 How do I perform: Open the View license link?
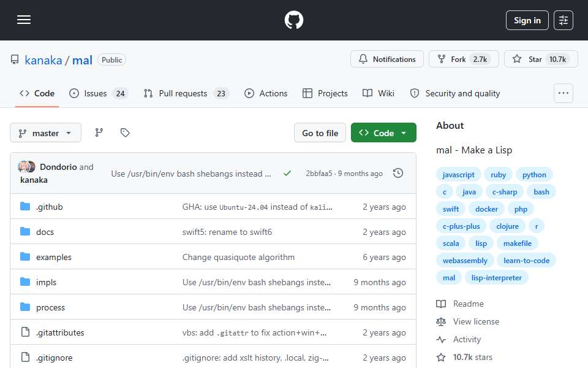pos(467,322)
